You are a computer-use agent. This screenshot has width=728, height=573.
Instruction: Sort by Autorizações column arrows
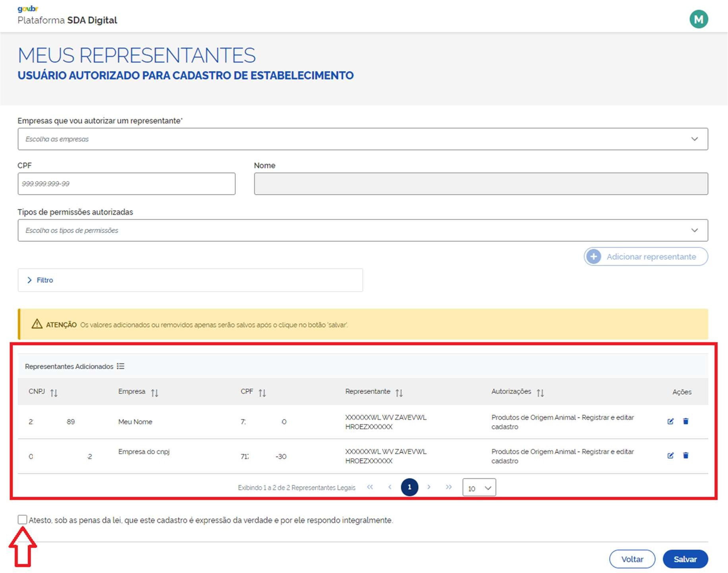(540, 393)
